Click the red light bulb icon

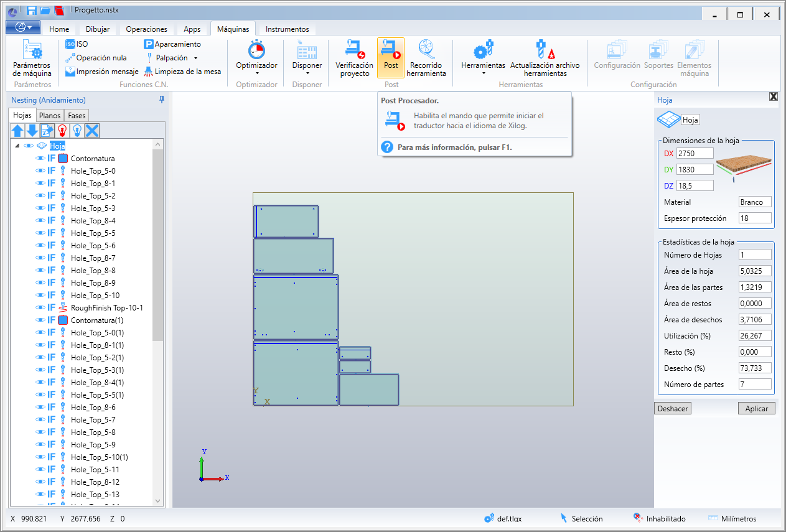coord(62,130)
